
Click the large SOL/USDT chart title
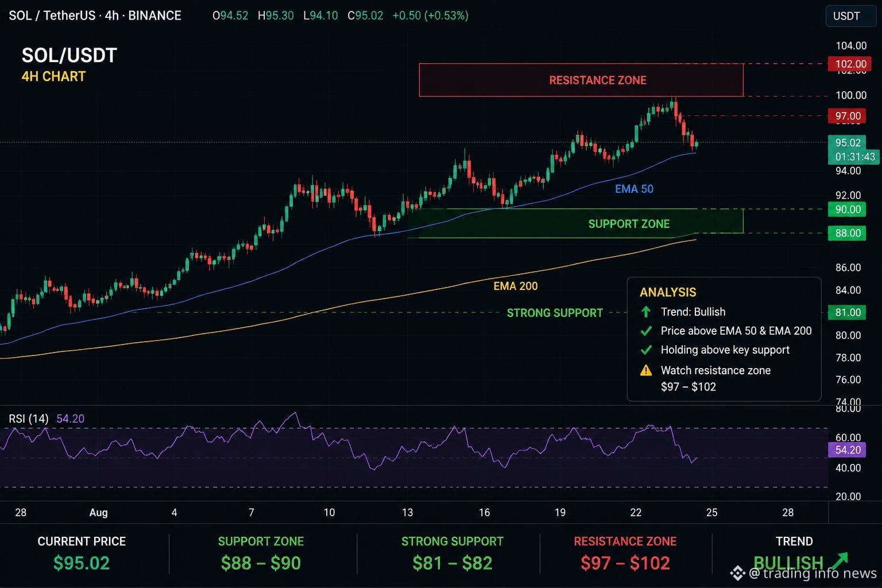point(69,55)
